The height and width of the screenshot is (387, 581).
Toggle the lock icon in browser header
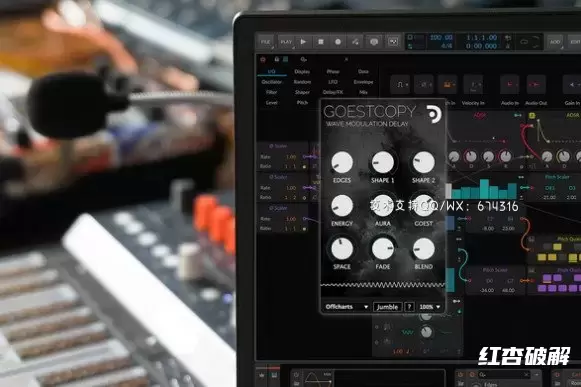(276, 59)
